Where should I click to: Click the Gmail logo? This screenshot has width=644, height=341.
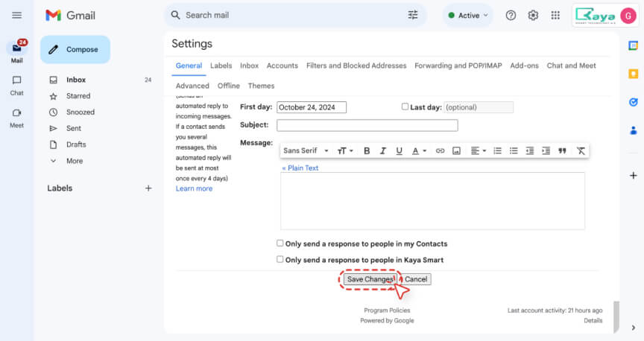tap(70, 16)
